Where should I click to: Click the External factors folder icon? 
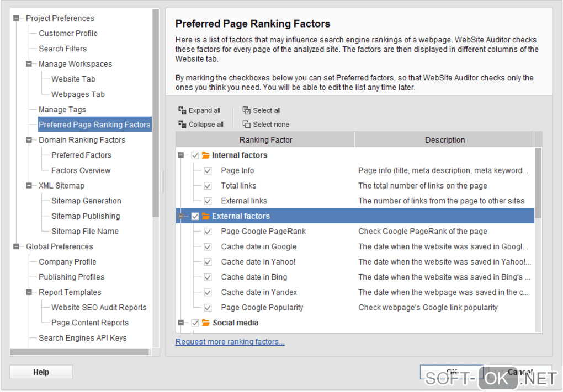(x=206, y=217)
